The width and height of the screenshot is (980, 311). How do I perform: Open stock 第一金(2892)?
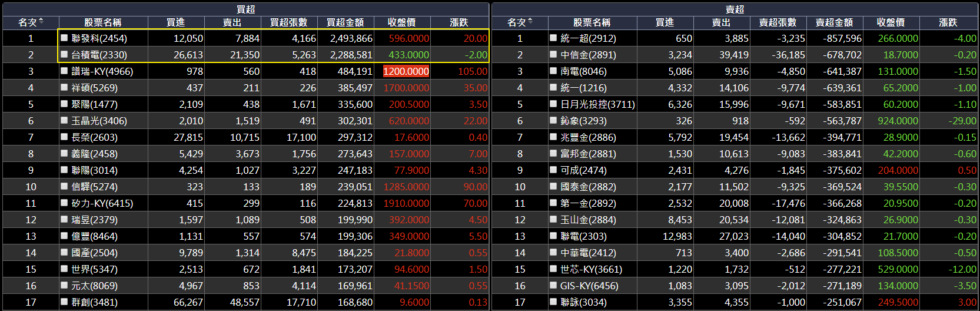pos(588,203)
